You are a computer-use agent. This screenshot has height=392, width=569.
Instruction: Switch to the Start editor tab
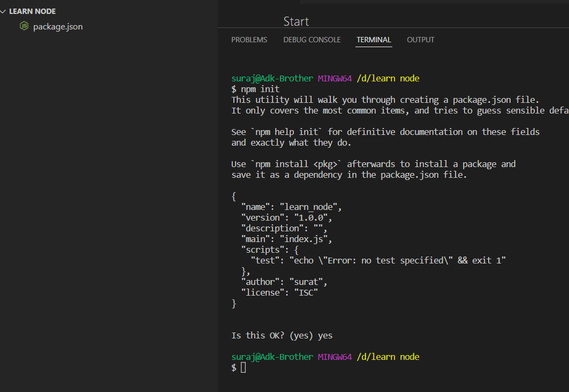tap(296, 21)
